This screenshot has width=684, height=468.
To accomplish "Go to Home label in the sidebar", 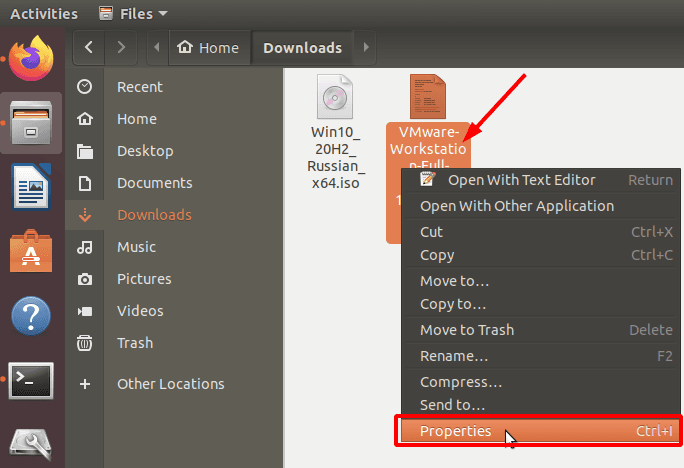I will pyautogui.click(x=137, y=119).
